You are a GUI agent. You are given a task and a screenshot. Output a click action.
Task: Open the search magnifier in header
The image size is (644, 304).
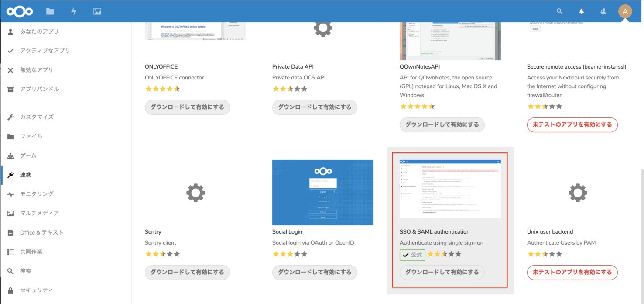pos(560,11)
